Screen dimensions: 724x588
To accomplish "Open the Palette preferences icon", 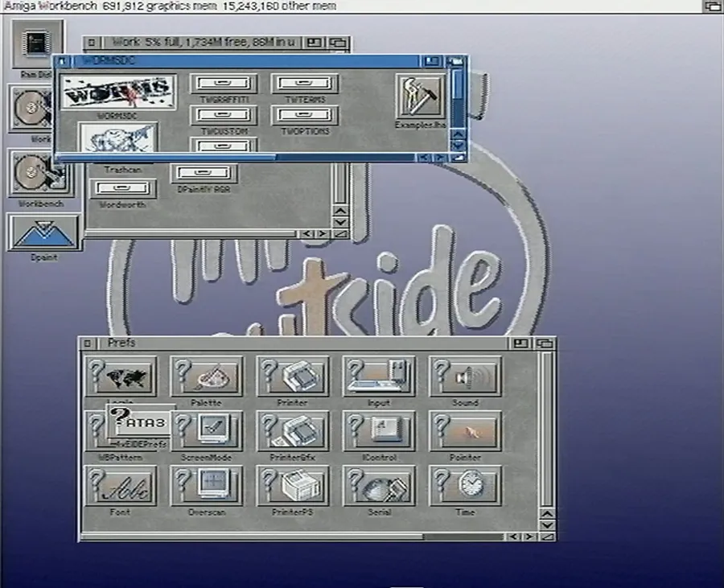I will tap(206, 376).
